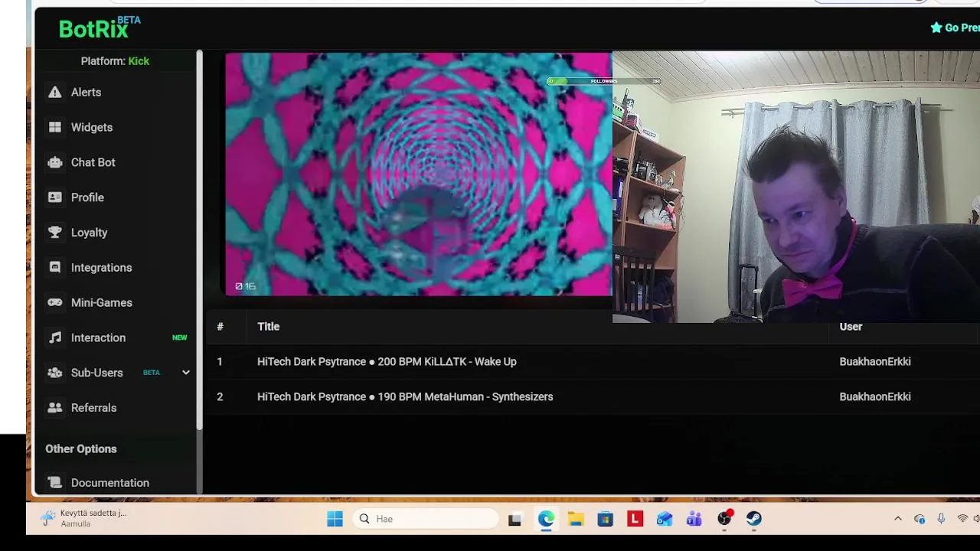Open the Alerts menu item

point(86,92)
